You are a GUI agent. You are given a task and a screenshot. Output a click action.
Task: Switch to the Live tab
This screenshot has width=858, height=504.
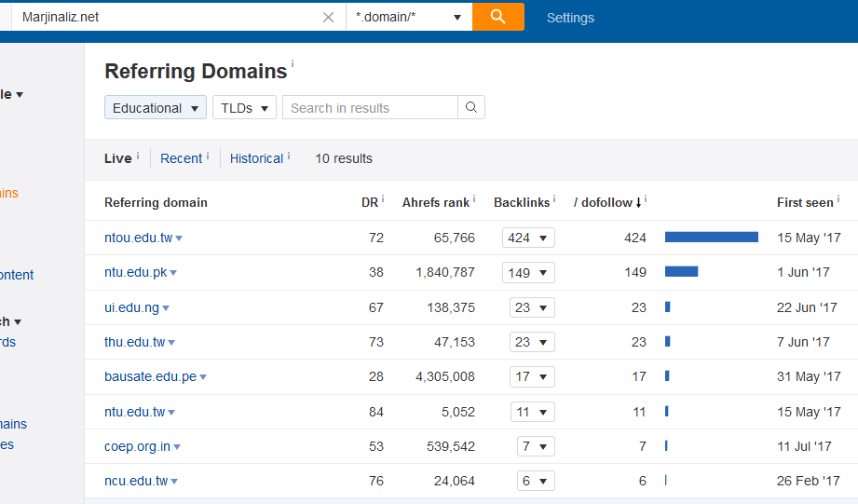[117, 158]
